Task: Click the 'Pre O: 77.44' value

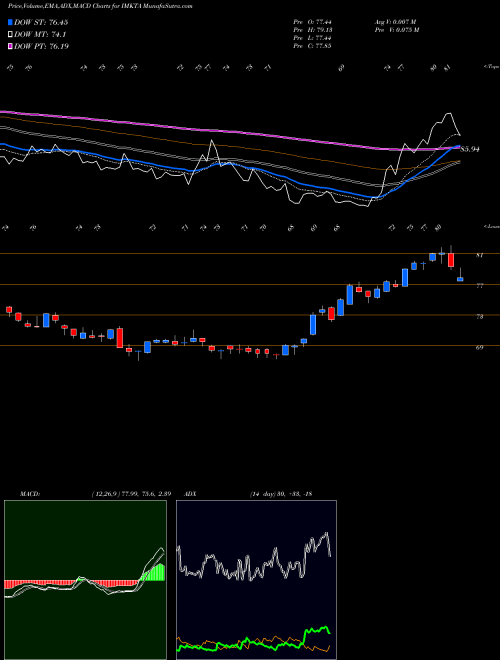Action: point(312,22)
